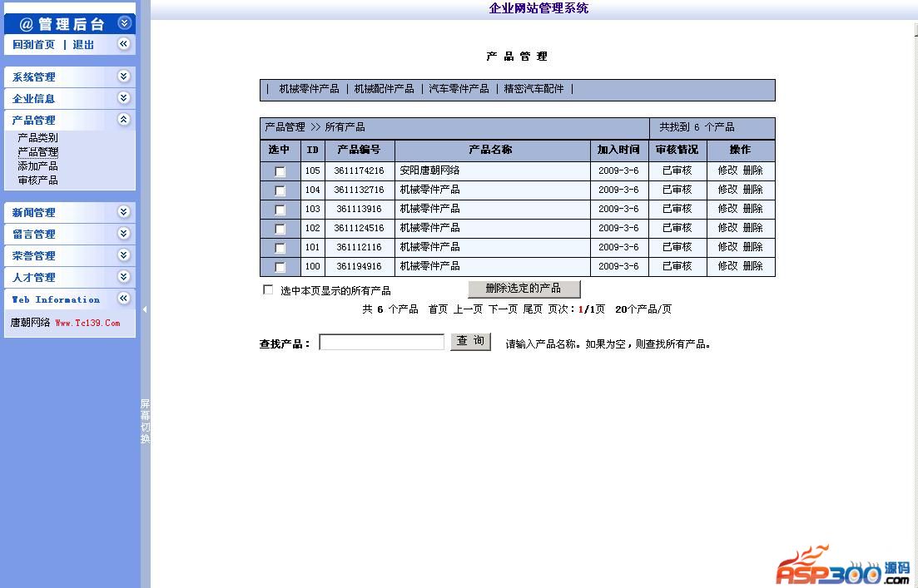Click 修改 for product ID 104
The image size is (918, 588).
727,190
